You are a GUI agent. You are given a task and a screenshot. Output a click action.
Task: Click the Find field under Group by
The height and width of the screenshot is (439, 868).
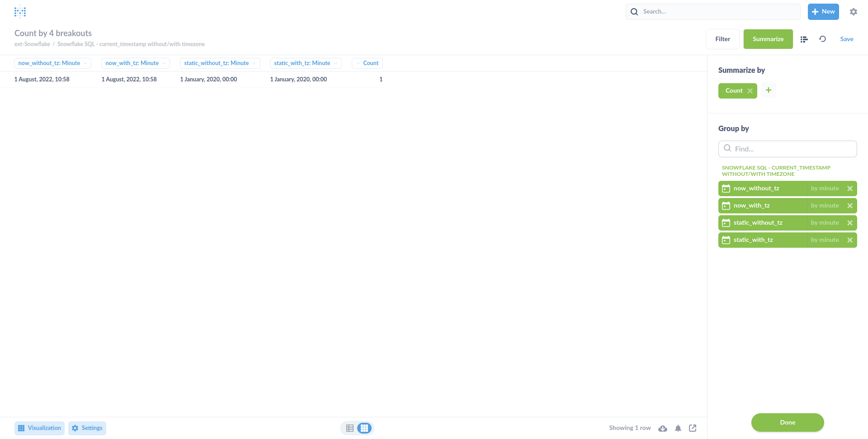(787, 149)
